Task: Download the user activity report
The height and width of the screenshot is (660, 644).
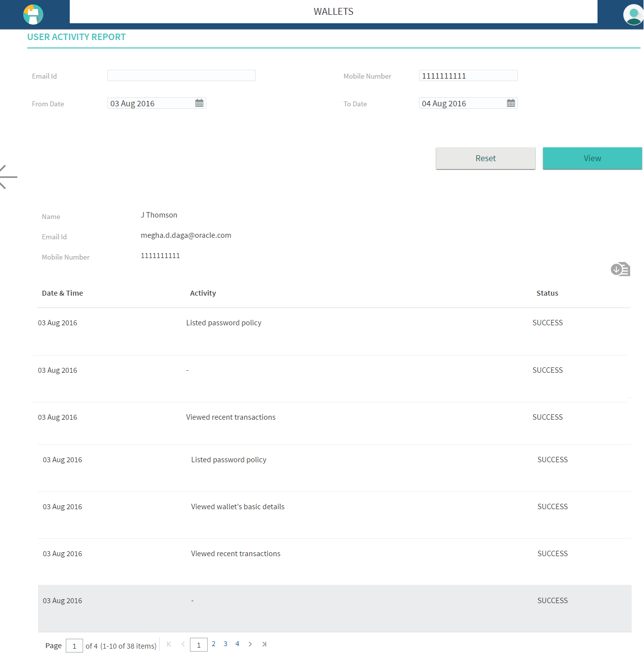Action: point(620,269)
